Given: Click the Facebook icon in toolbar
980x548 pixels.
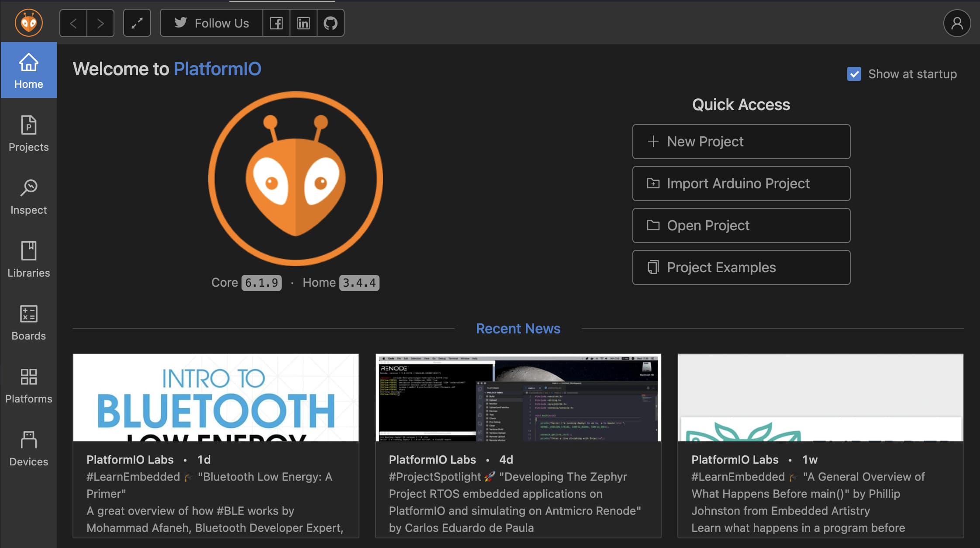Looking at the screenshot, I should click(x=276, y=23).
